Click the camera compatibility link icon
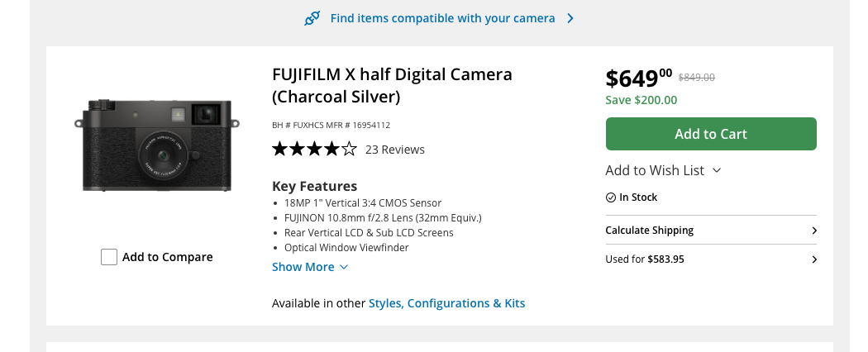The width and height of the screenshot is (868, 352). coord(312,18)
